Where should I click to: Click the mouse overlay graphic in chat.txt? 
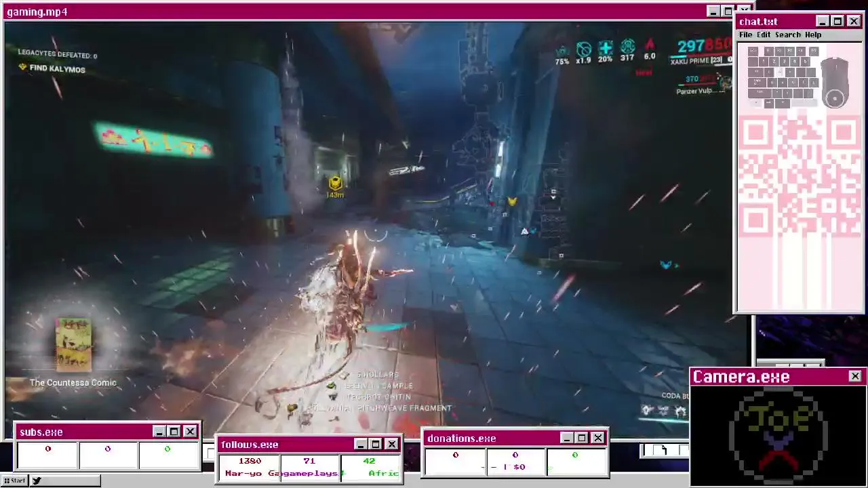(835, 83)
